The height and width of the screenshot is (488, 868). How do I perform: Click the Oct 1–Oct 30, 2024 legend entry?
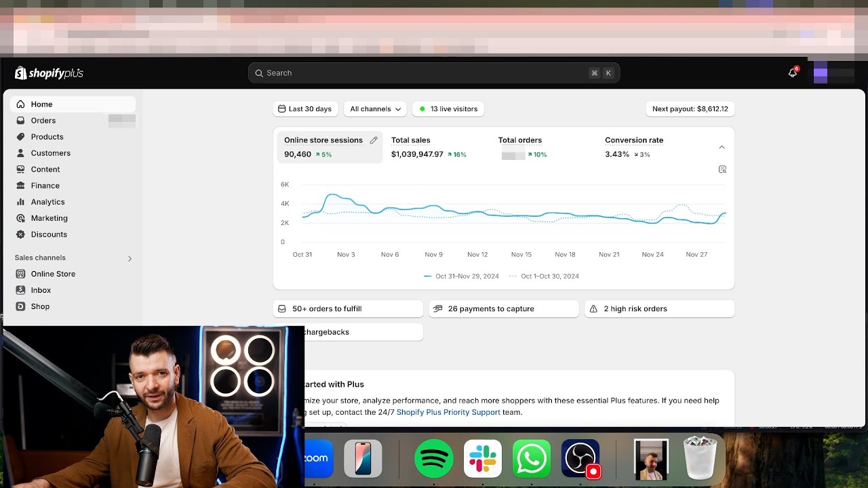coord(544,277)
